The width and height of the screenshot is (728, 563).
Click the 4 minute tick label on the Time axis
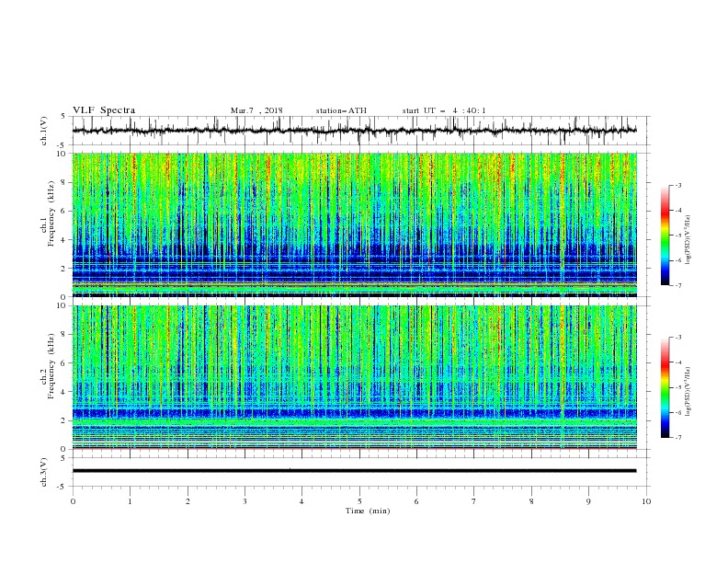click(301, 501)
